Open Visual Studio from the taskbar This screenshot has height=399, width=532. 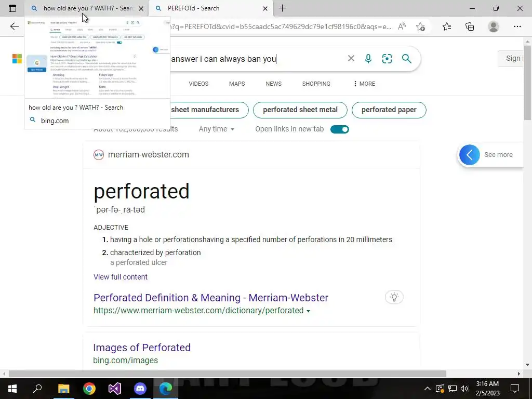pos(115,389)
